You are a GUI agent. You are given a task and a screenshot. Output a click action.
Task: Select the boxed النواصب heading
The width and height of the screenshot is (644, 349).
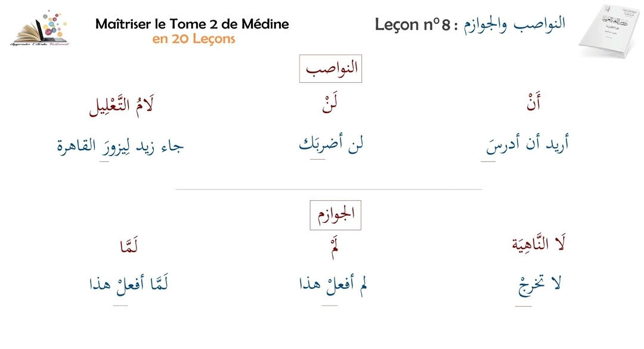point(331,69)
